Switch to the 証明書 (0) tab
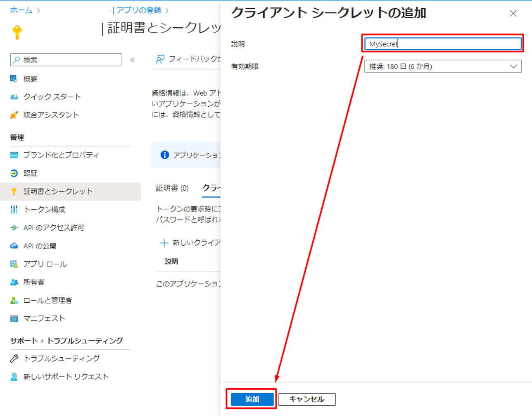The height and width of the screenshot is (416, 532). coord(172,188)
